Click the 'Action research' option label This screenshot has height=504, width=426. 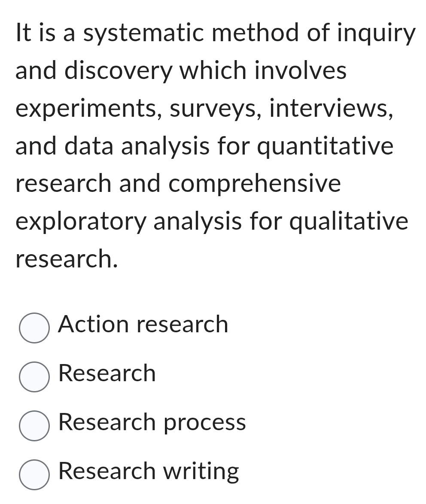[143, 324]
